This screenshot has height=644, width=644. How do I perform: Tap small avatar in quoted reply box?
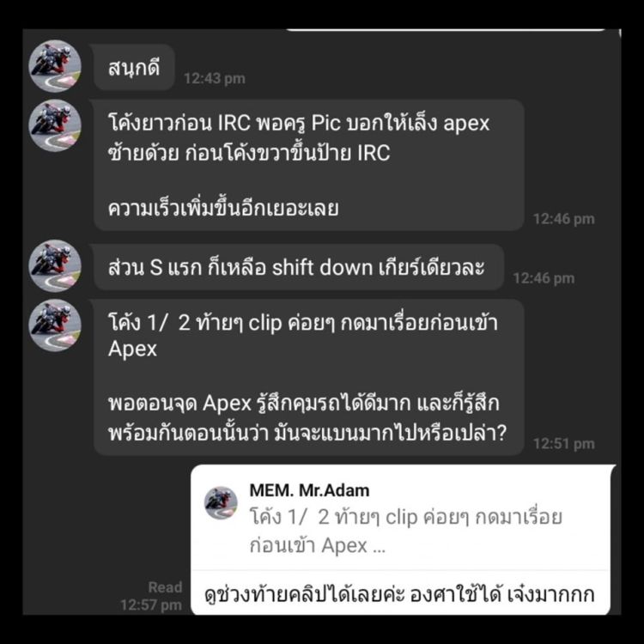221,503
